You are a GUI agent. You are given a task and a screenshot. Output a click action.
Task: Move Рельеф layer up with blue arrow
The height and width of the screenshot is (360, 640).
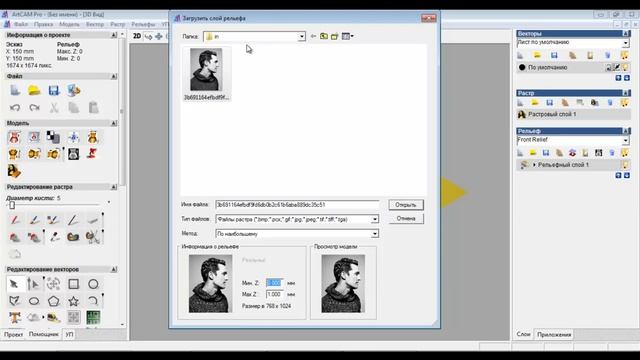click(x=618, y=176)
